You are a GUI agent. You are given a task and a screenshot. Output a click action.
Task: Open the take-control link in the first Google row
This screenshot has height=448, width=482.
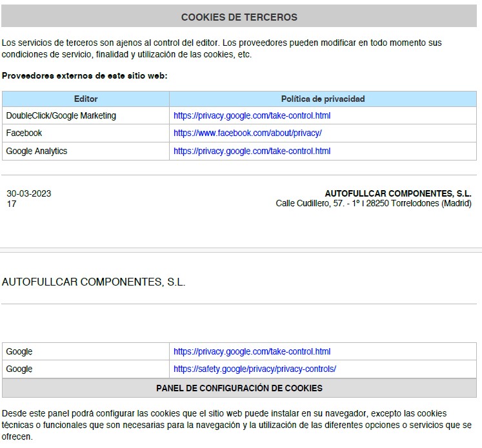coord(252,351)
